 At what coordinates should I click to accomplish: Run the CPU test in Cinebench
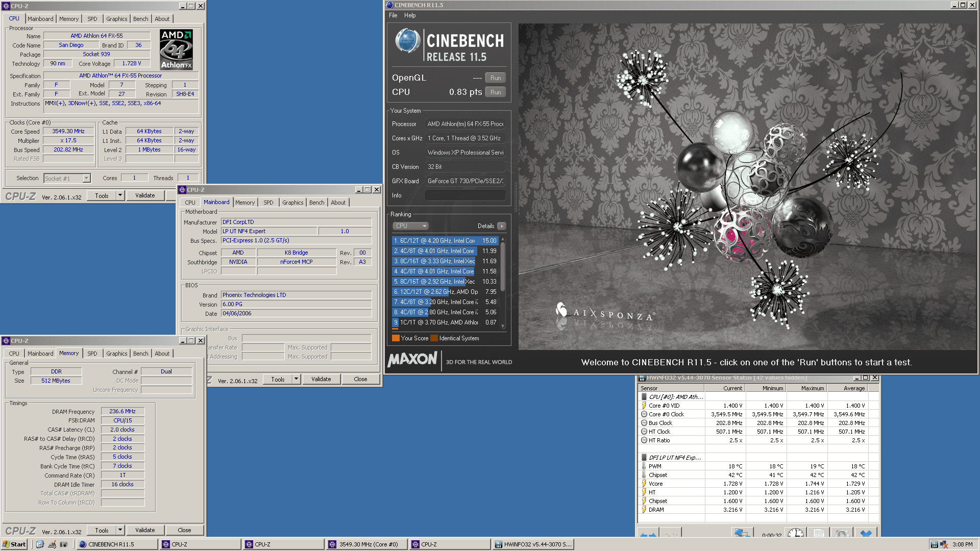click(x=496, y=92)
